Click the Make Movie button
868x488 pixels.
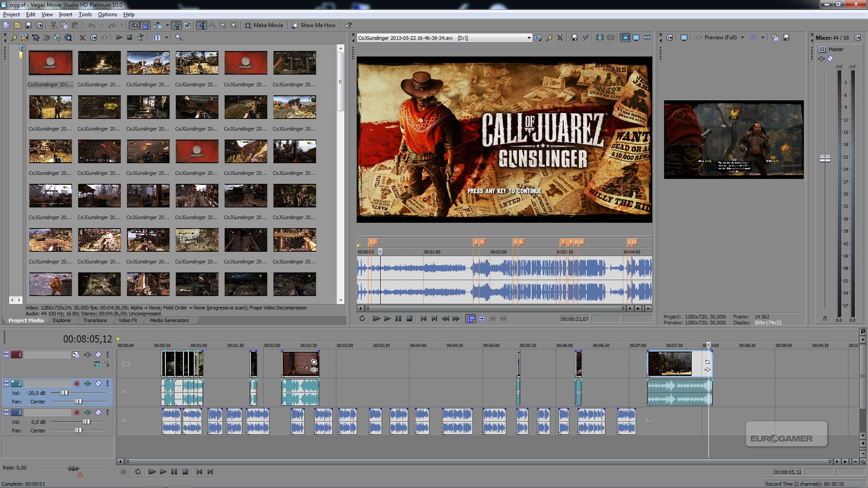[264, 25]
